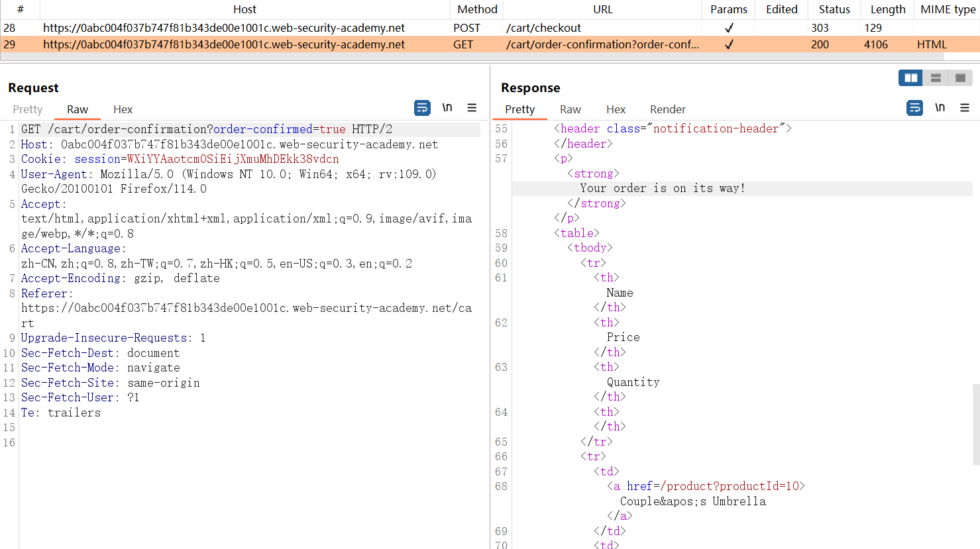This screenshot has height=549, width=980.
Task: Click the request line in Raw editor
Action: tap(199, 129)
